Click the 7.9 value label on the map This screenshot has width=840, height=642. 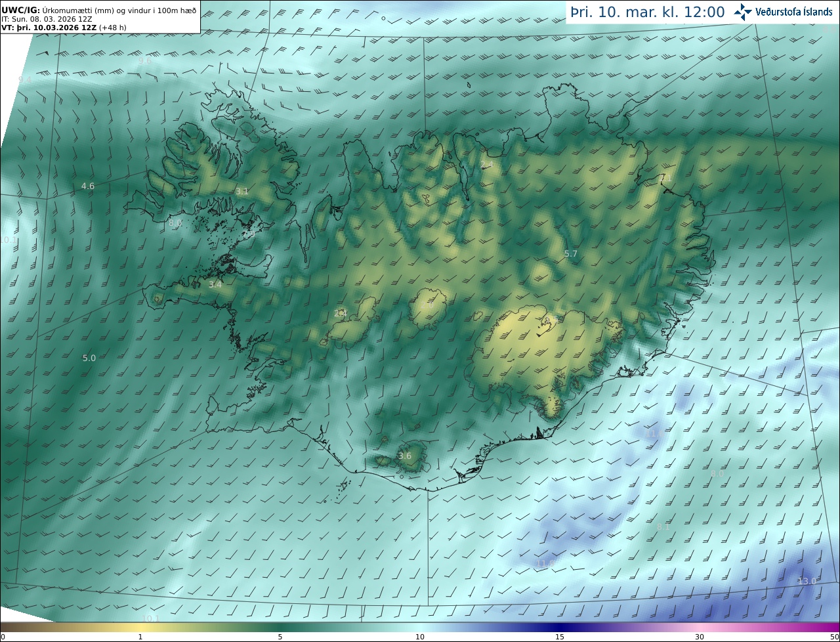click(x=249, y=234)
